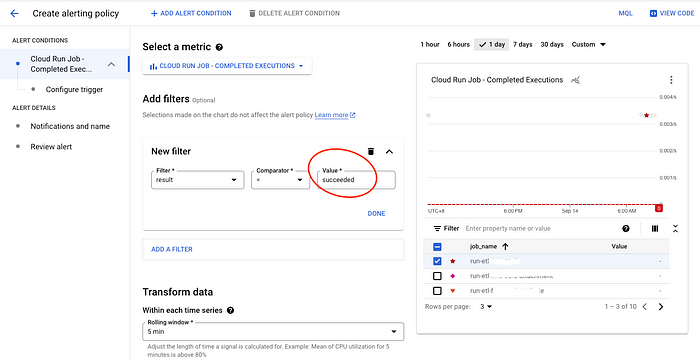Open View Code
This screenshot has height=361, width=700.
(x=672, y=13)
